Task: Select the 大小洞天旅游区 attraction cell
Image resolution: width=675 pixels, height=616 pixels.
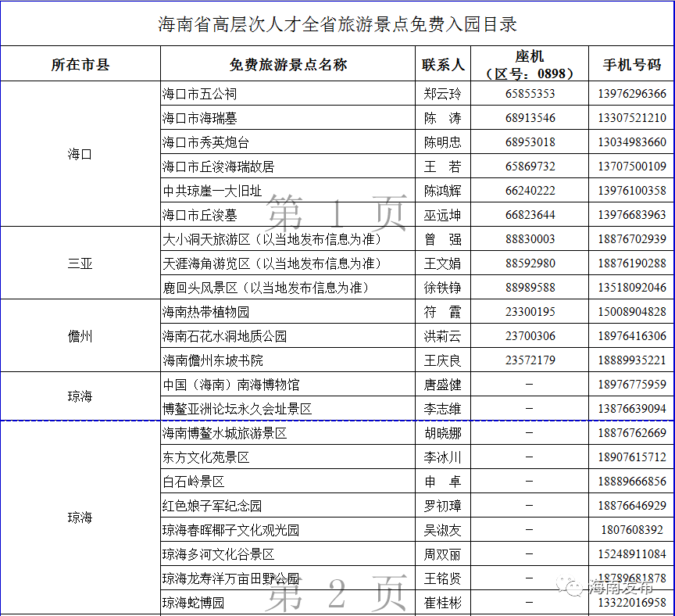Action: click(288, 238)
